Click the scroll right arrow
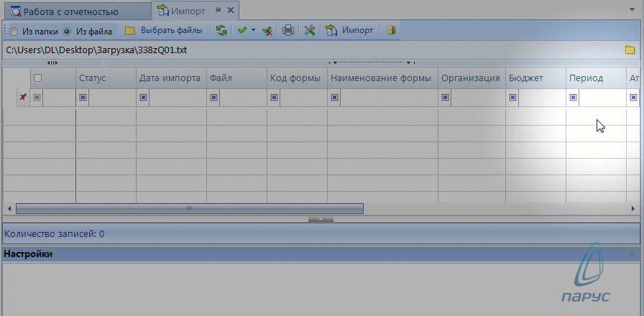644x316 pixels. tap(633, 208)
